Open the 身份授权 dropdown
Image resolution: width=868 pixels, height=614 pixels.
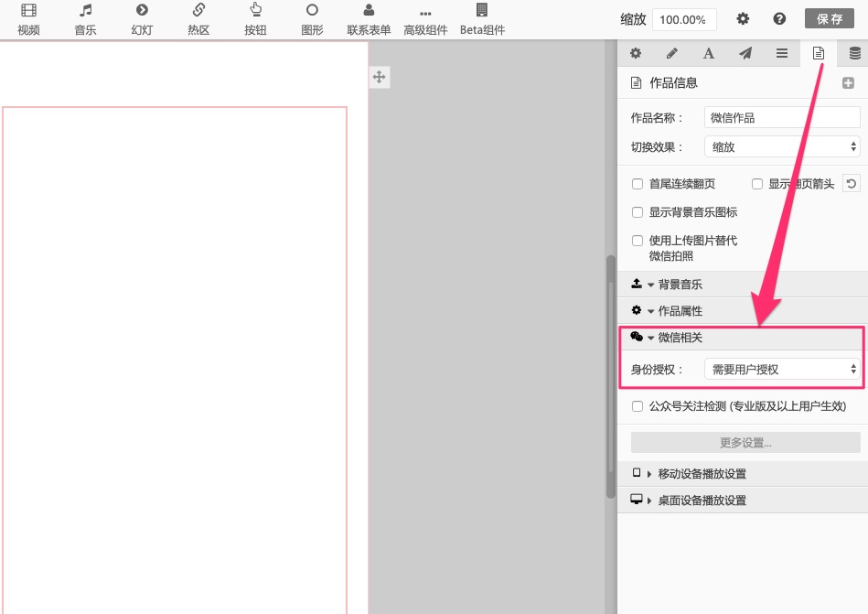click(782, 369)
